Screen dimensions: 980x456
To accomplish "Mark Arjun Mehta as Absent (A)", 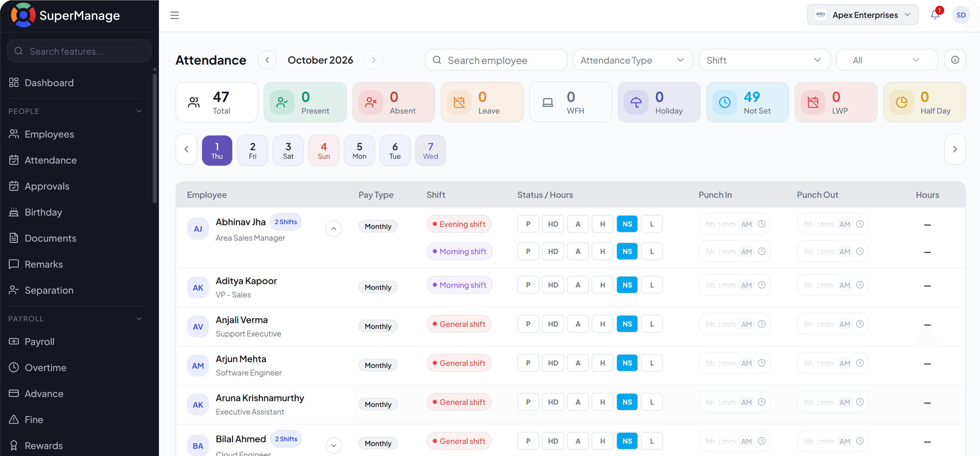I will pos(577,363).
